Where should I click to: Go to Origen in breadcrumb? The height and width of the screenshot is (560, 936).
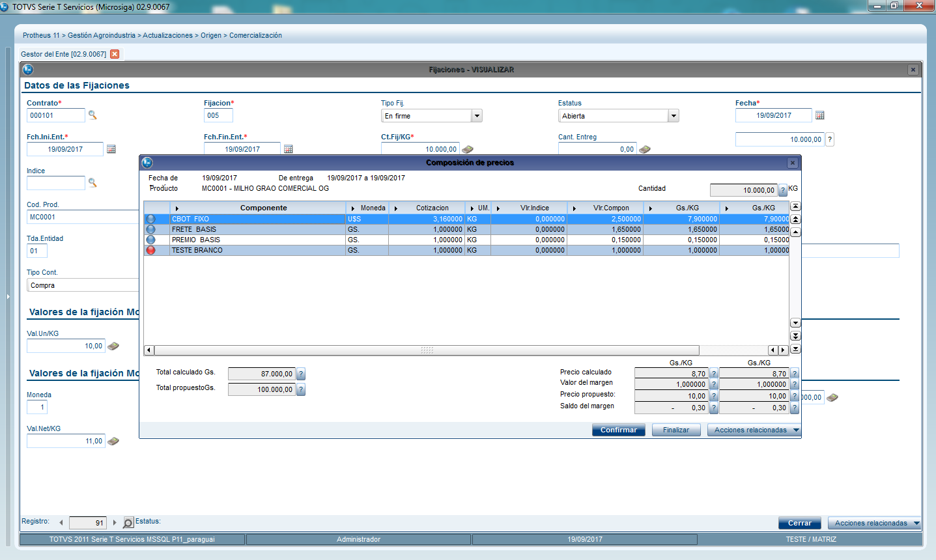pos(211,35)
